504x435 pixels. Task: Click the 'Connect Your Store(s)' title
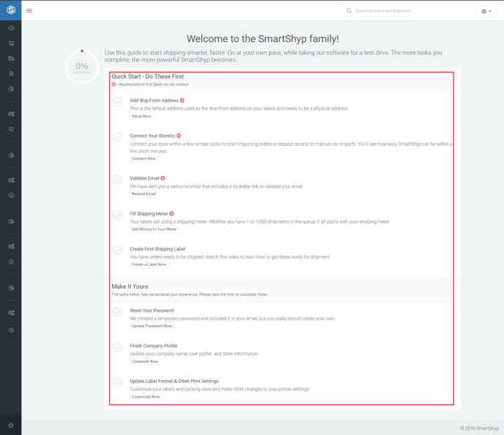tap(152, 136)
